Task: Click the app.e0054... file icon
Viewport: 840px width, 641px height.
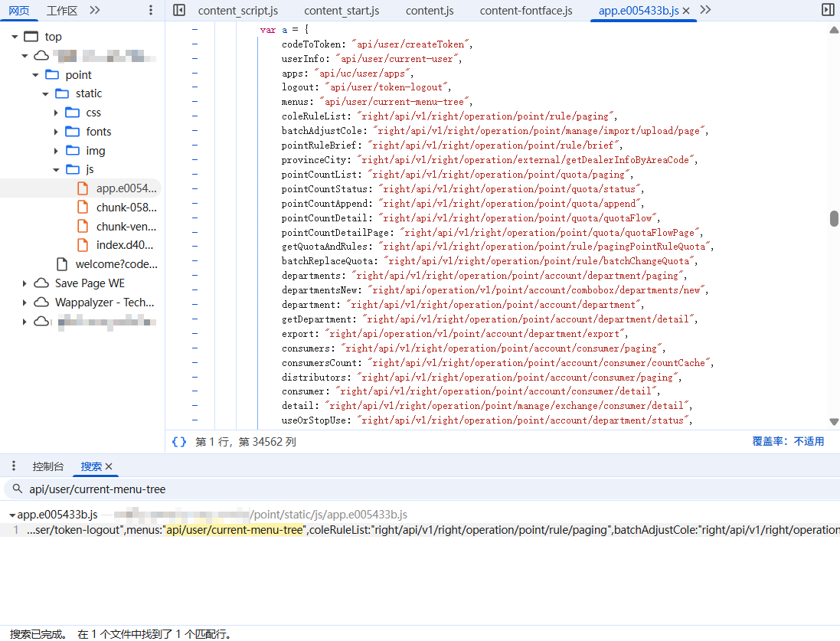Action: pyautogui.click(x=83, y=188)
